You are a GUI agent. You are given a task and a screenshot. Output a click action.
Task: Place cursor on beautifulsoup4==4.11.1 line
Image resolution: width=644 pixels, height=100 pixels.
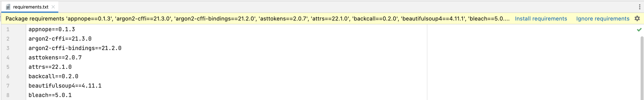tap(65, 86)
